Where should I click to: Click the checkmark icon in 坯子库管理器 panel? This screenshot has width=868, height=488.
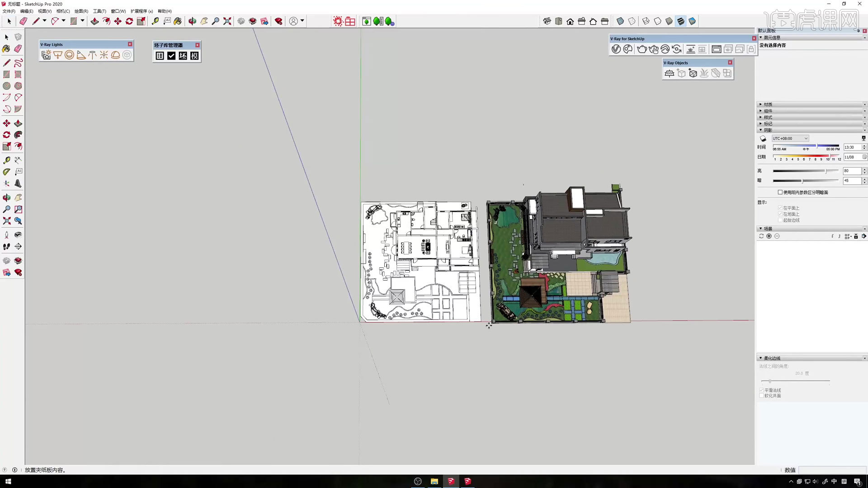pos(171,56)
